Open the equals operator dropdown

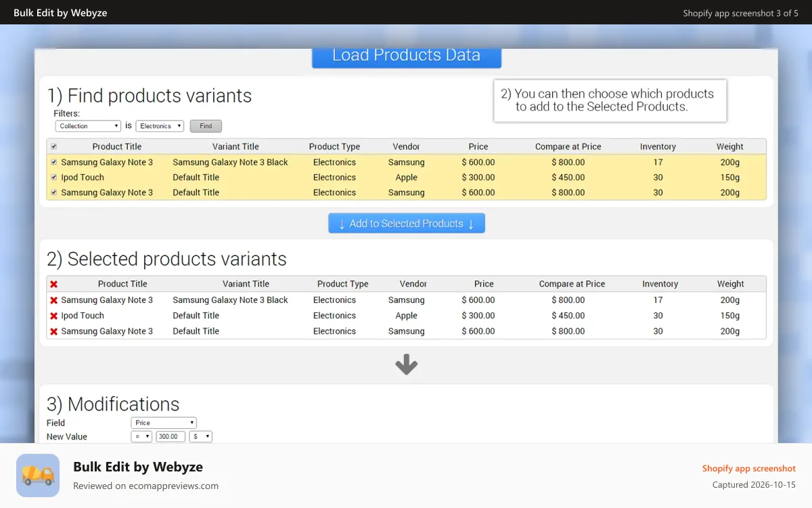coord(141,437)
